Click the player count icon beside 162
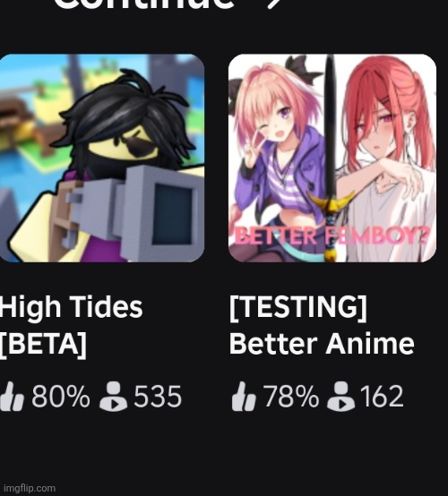Viewport: 448px width, 496px height. [340, 397]
